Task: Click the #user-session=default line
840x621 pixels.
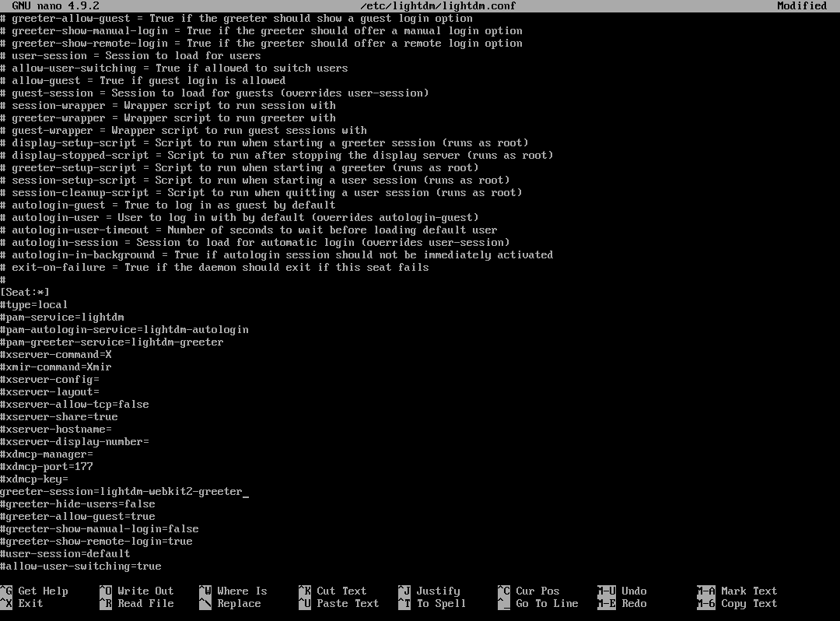Action: 65,553
